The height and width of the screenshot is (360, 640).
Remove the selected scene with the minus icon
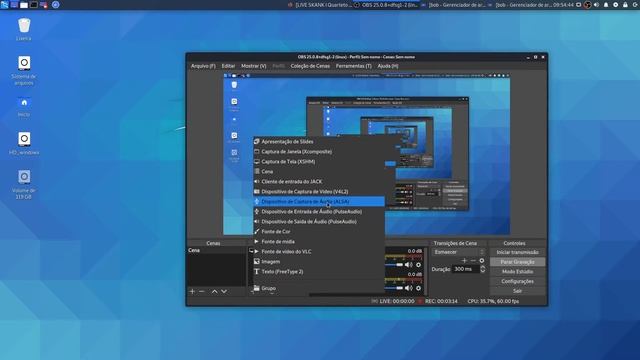click(202, 291)
